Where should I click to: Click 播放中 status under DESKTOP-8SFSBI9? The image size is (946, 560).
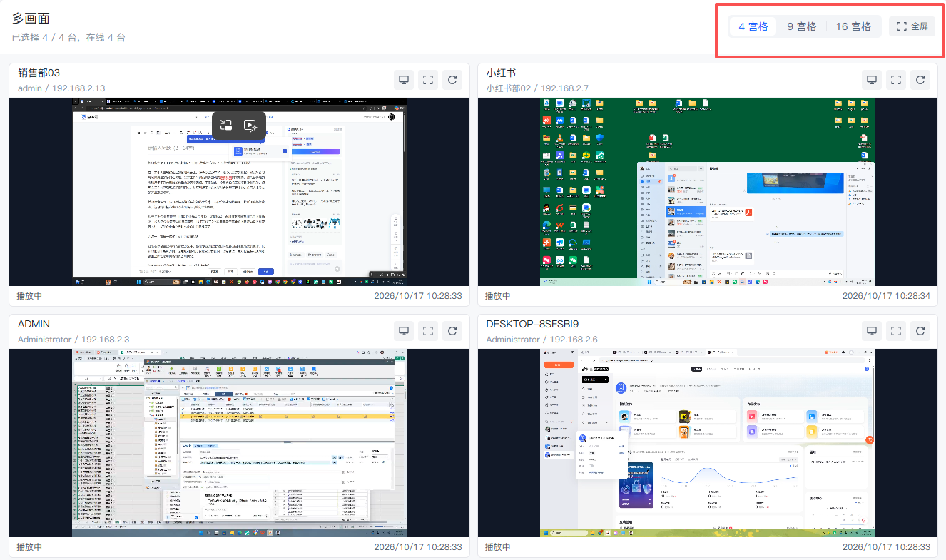498,547
